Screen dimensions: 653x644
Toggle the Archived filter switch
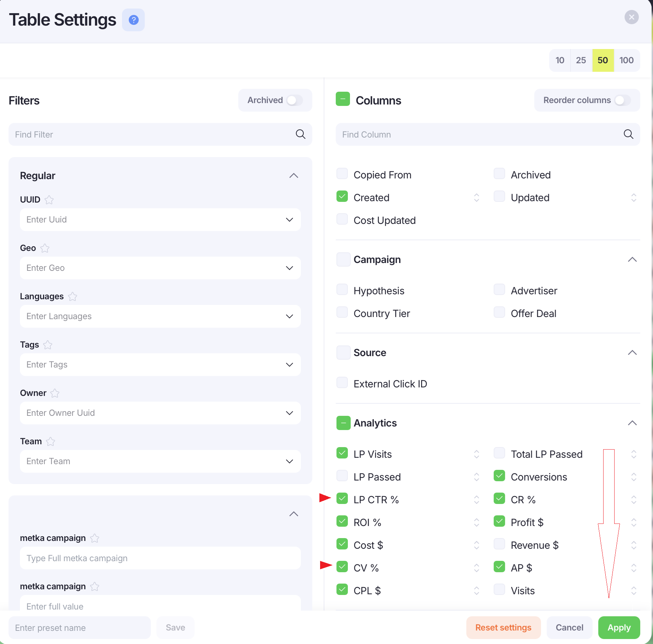click(294, 100)
